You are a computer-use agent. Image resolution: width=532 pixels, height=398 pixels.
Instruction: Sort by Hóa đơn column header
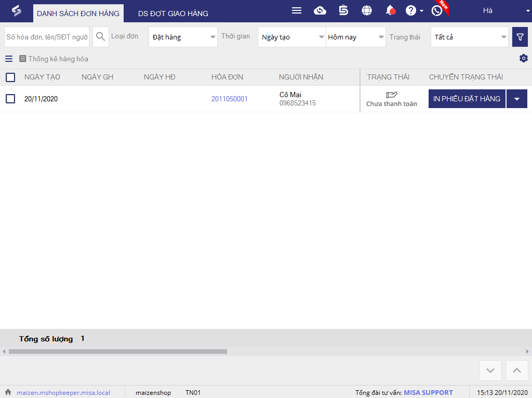pyautogui.click(x=228, y=77)
